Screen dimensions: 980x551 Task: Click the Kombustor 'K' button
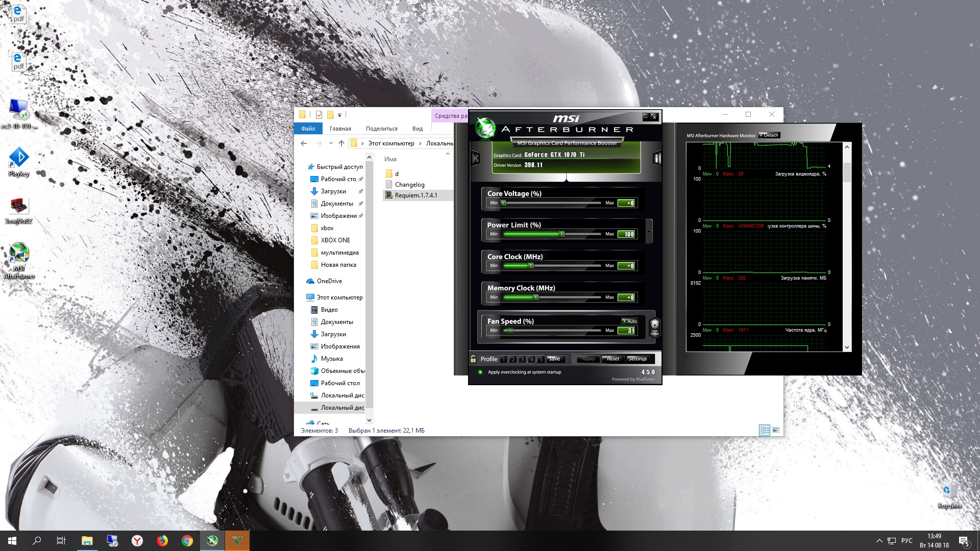click(475, 158)
